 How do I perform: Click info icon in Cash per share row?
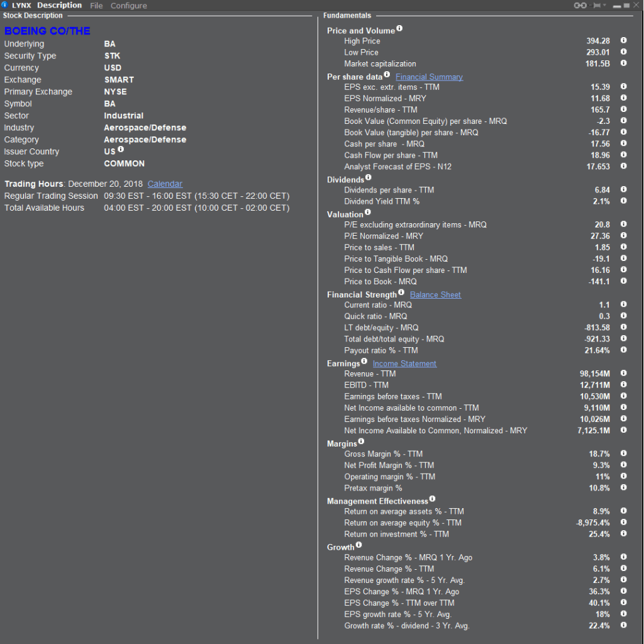coord(623,143)
